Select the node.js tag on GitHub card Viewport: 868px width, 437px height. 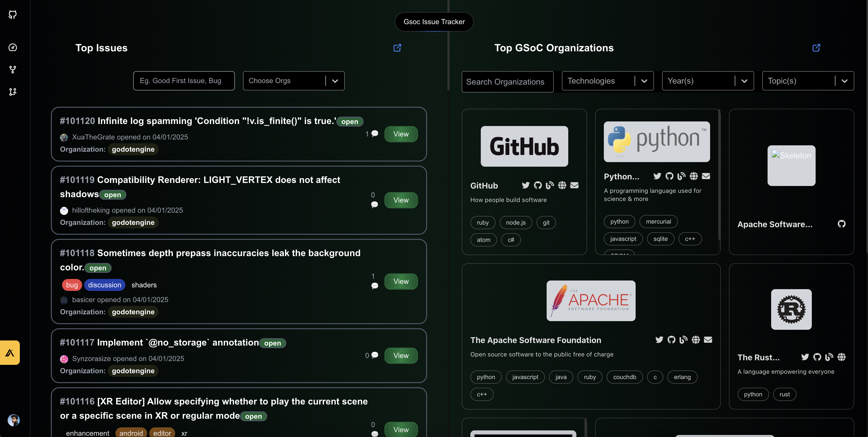click(x=516, y=223)
